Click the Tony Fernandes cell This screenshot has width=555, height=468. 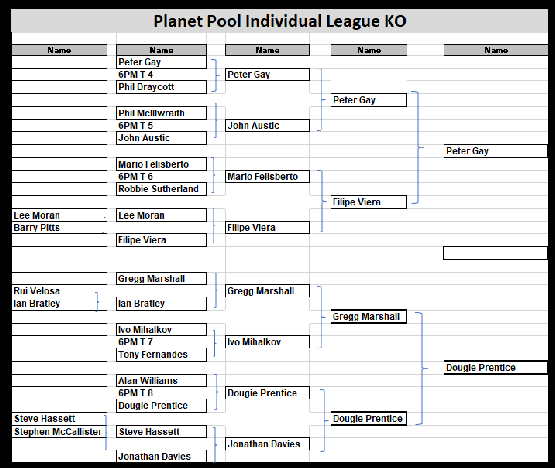161,355
